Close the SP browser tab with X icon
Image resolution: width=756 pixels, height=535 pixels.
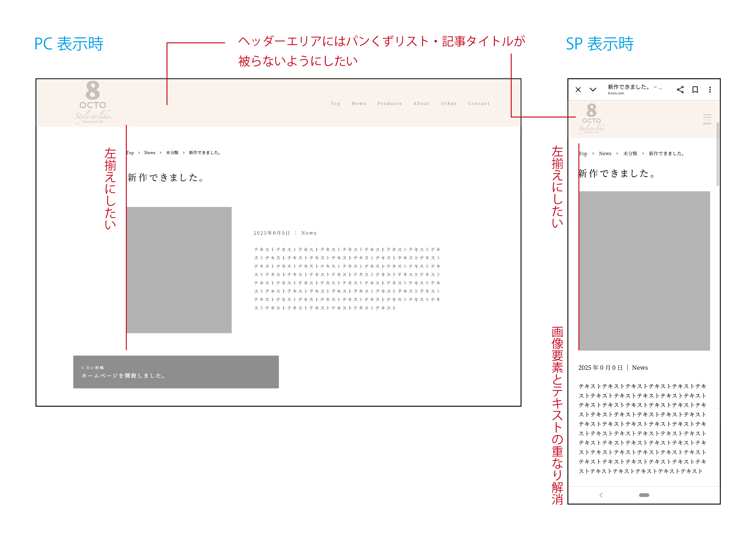click(578, 90)
